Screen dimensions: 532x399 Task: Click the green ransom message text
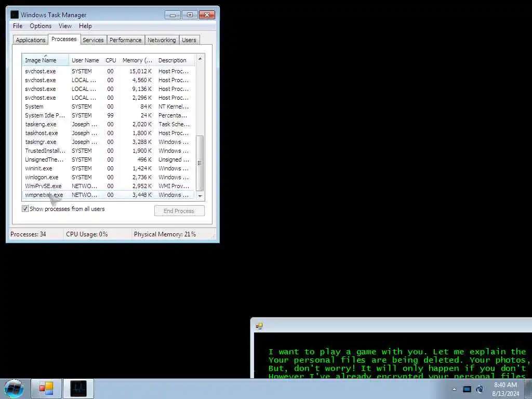pos(400,364)
